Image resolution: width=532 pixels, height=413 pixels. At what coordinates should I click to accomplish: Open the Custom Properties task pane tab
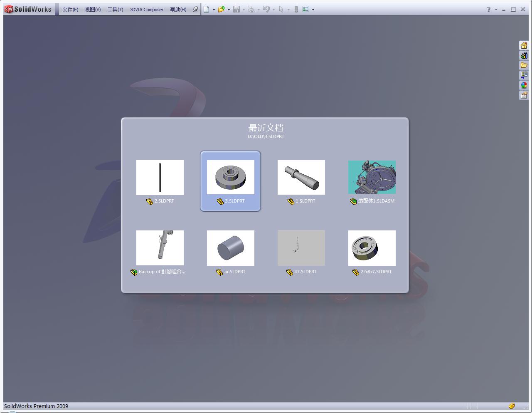pos(524,95)
